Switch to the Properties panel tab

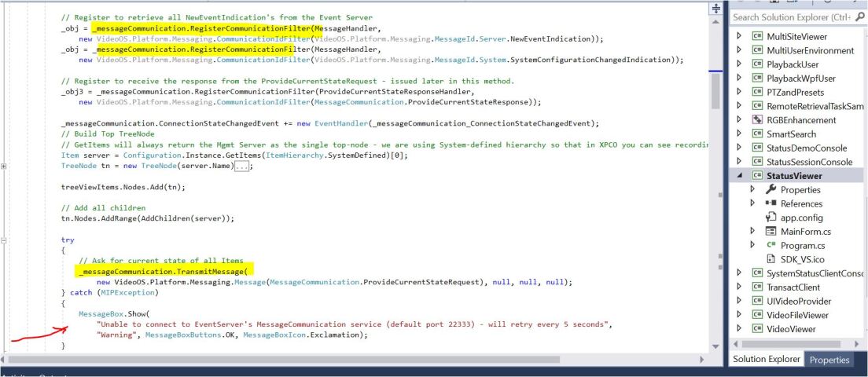point(829,360)
